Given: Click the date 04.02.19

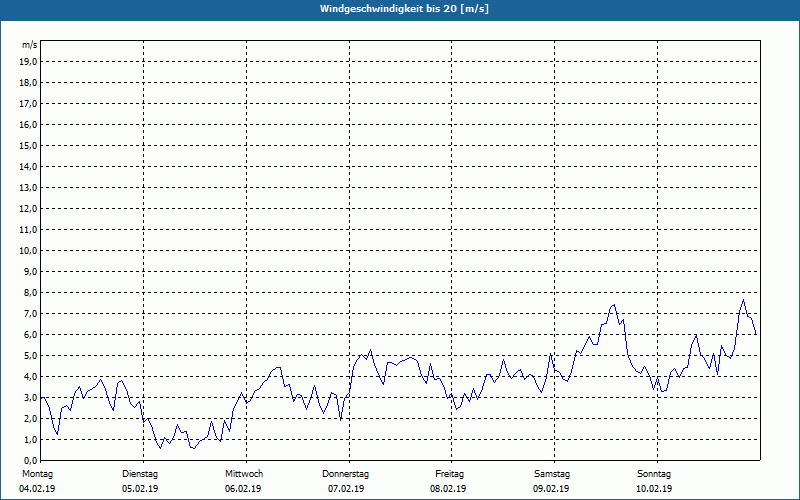Looking at the screenshot, I should pyautogui.click(x=37, y=489).
